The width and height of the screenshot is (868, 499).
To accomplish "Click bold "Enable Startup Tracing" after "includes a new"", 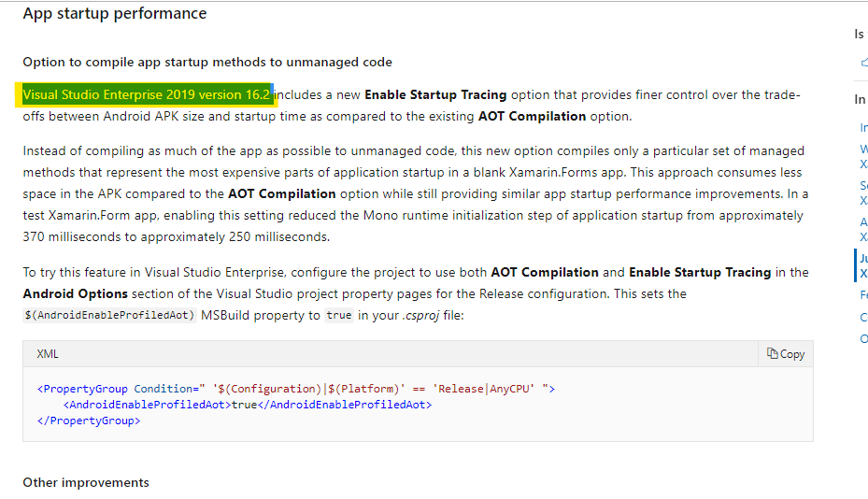I will click(435, 94).
